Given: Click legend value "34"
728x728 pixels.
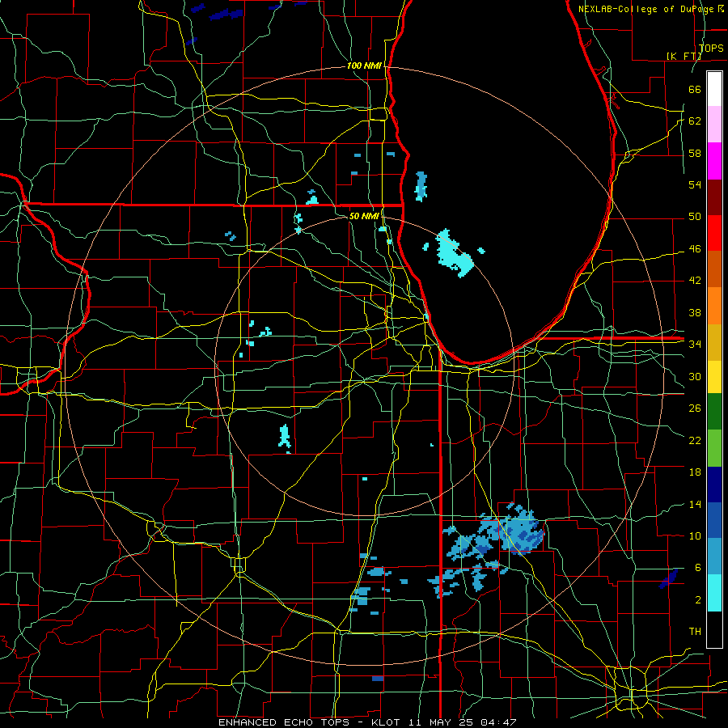Looking at the screenshot, I should pyautogui.click(x=695, y=344).
